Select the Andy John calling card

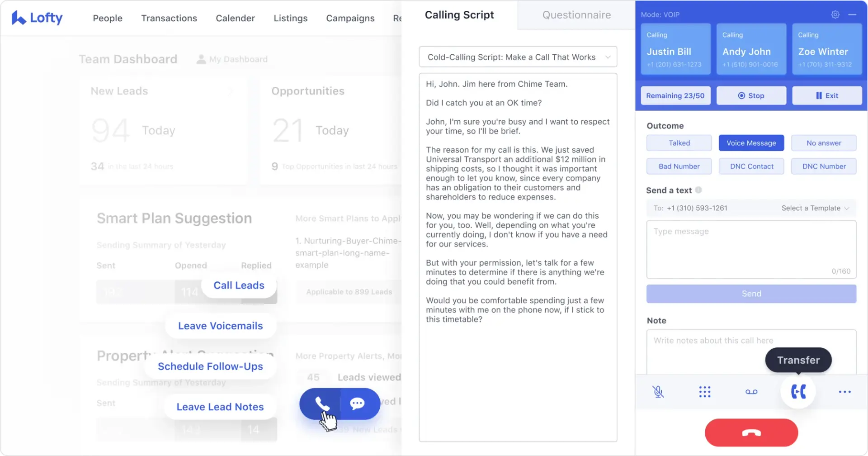[x=751, y=49]
